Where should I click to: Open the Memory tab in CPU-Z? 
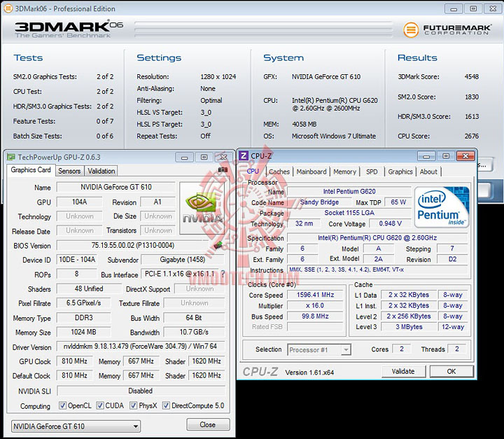(x=344, y=172)
